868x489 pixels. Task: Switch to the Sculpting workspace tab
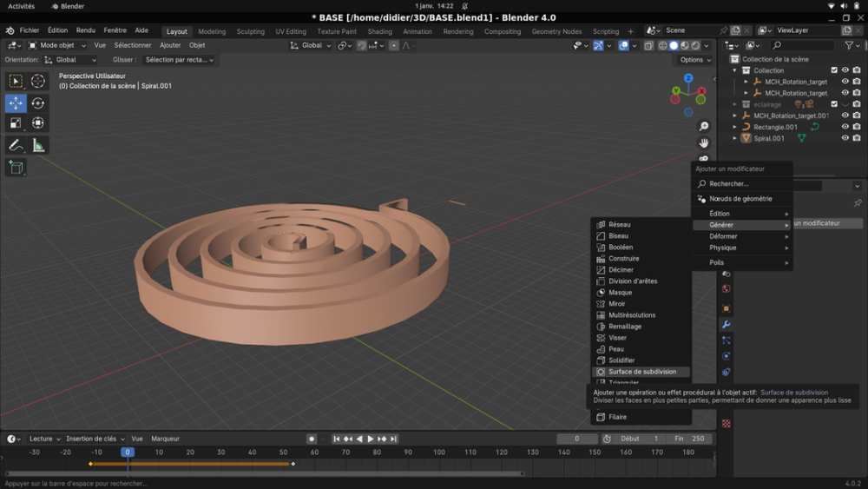[x=251, y=31]
